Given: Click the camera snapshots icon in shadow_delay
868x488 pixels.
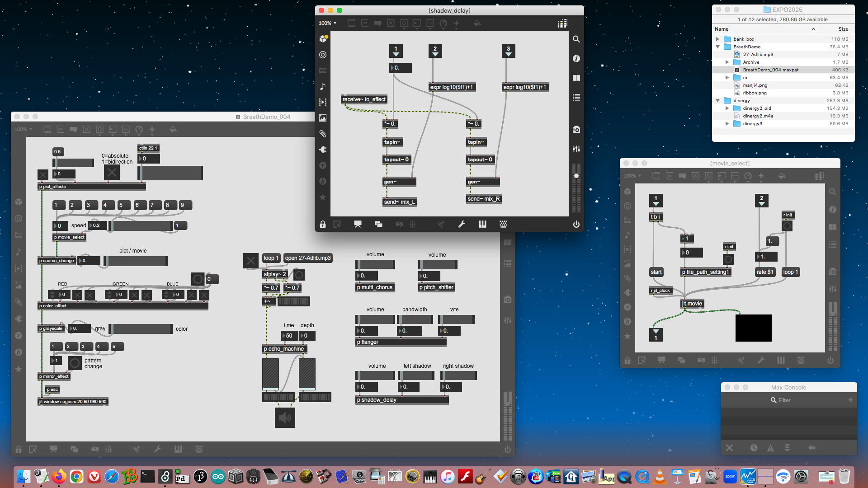Looking at the screenshot, I should point(576,130).
